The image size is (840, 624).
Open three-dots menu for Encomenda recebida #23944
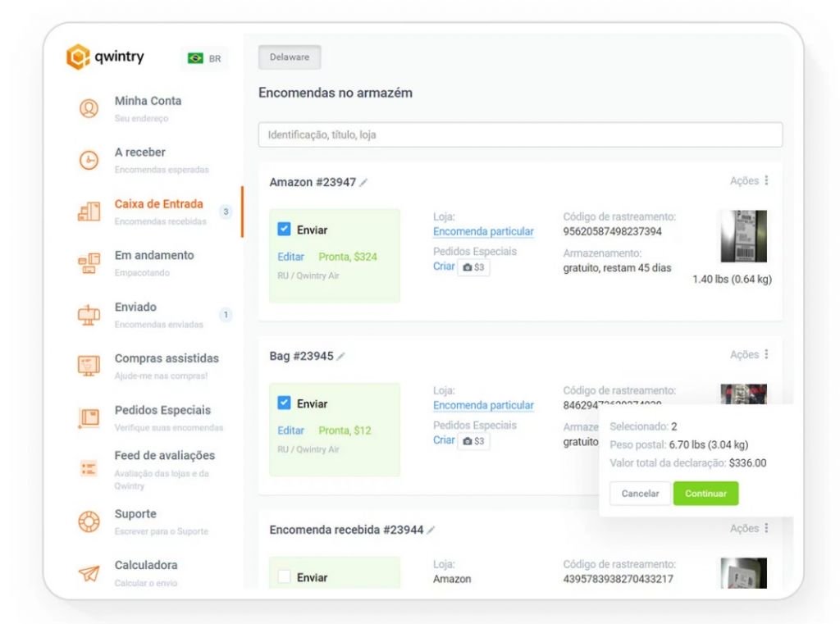pyautogui.click(x=767, y=528)
